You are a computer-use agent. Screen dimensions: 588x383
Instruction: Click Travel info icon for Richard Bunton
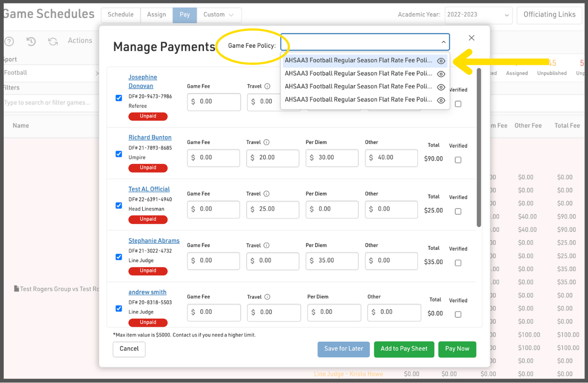point(266,142)
